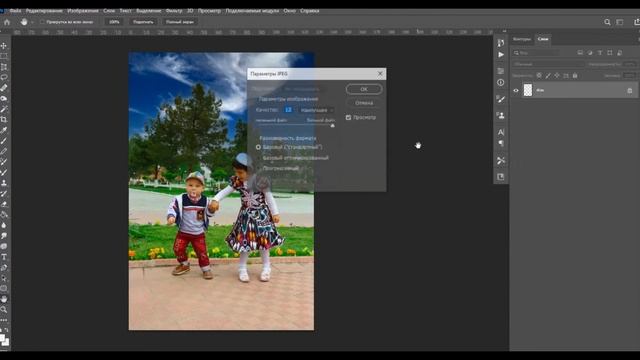Open the Окно menu

[289, 11]
